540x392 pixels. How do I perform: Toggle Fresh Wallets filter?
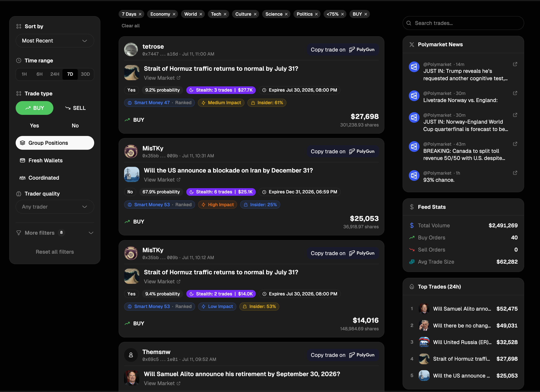55,160
